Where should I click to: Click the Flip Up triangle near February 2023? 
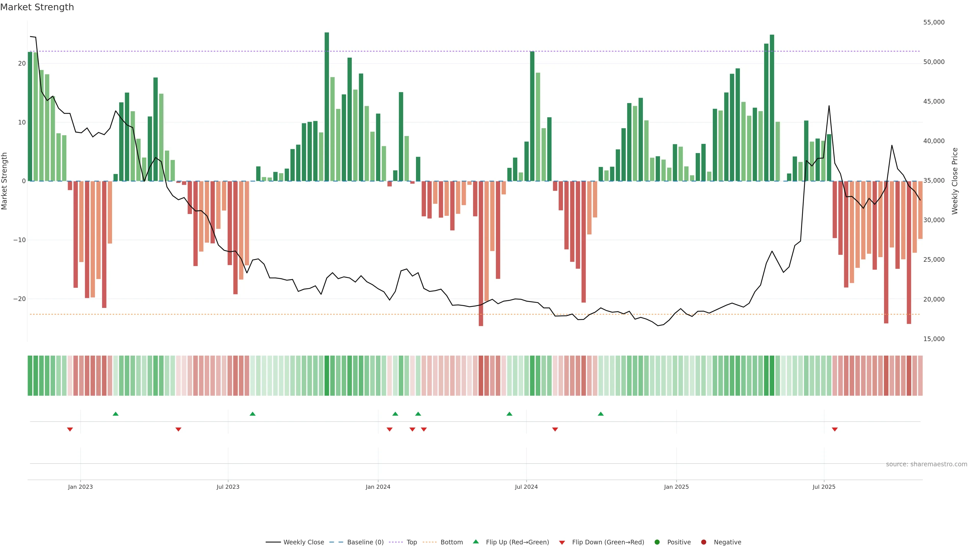click(x=116, y=414)
